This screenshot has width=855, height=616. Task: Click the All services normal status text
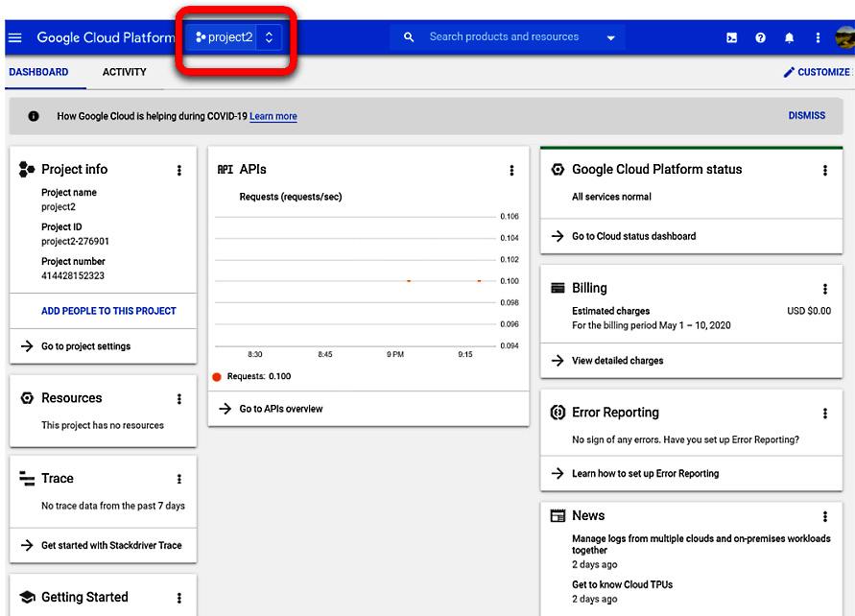tap(611, 197)
